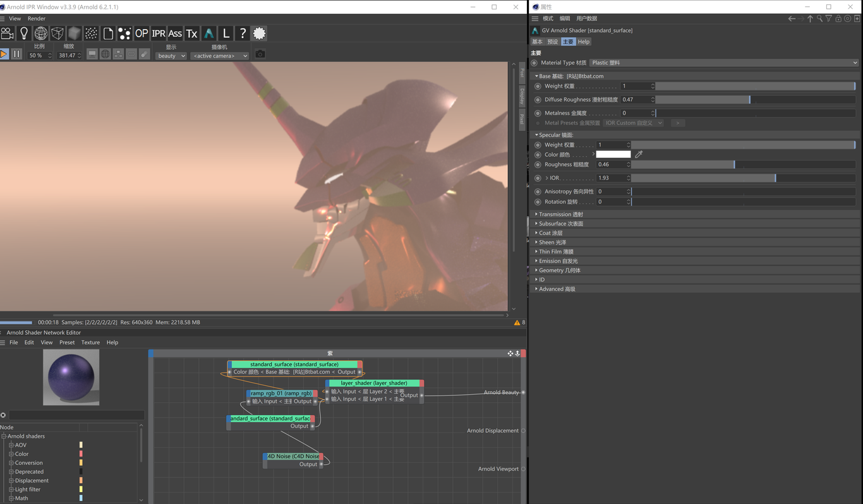Open the Preset menu in shader editor

[67, 342]
